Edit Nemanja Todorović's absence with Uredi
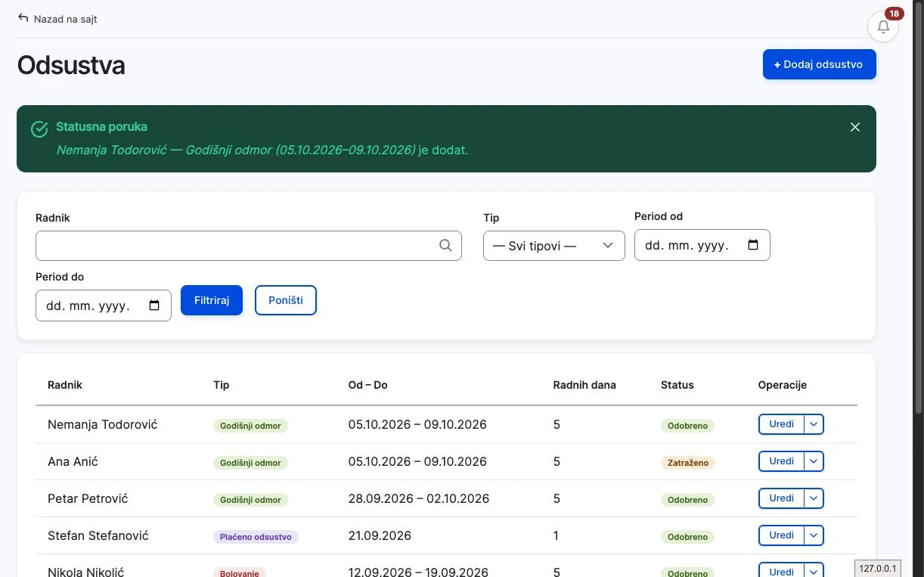The height and width of the screenshot is (577, 924). point(781,424)
